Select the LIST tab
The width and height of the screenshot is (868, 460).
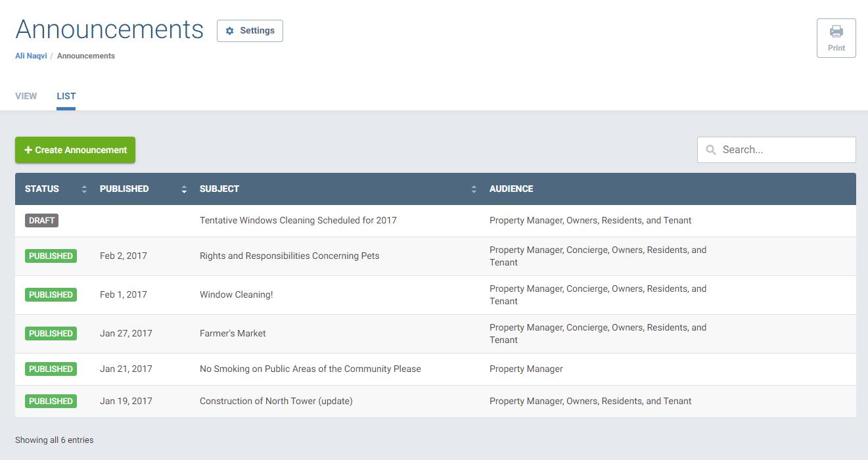click(x=66, y=96)
